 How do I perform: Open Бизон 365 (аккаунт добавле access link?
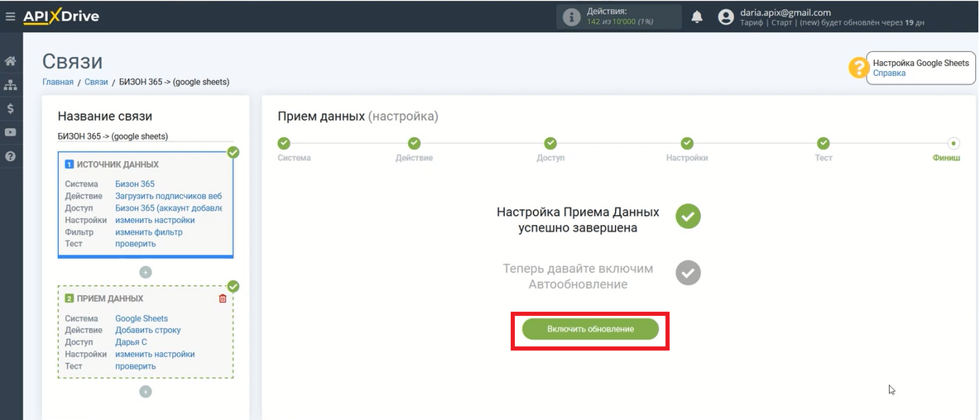(169, 208)
